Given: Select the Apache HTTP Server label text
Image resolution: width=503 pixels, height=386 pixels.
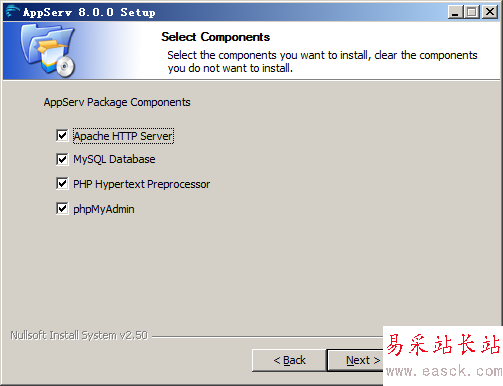Looking at the screenshot, I should pos(123,136).
